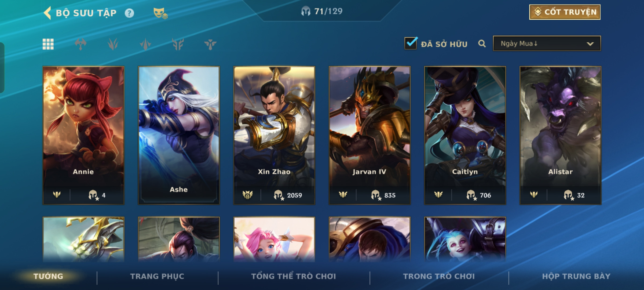
Task: Select the Ashe champion card
Action: [x=179, y=135]
